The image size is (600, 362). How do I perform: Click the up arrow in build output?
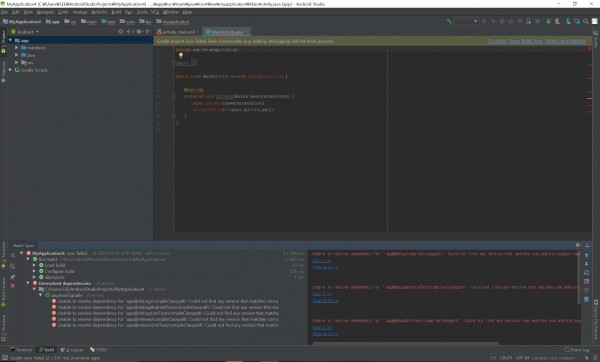586,255
